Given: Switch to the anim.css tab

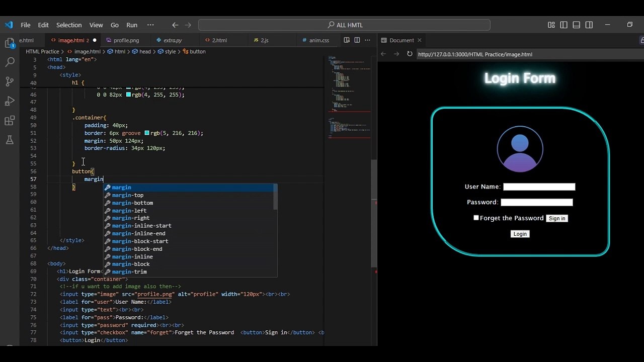Looking at the screenshot, I should coord(319,40).
